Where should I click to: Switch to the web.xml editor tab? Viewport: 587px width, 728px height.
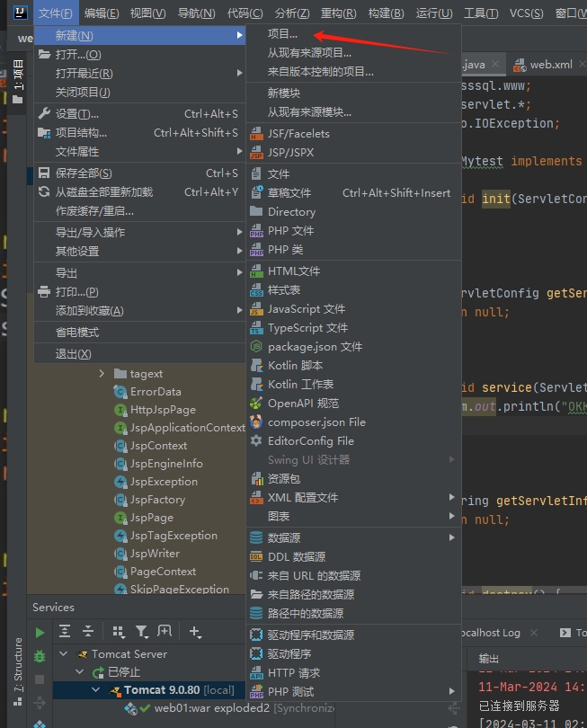point(551,65)
